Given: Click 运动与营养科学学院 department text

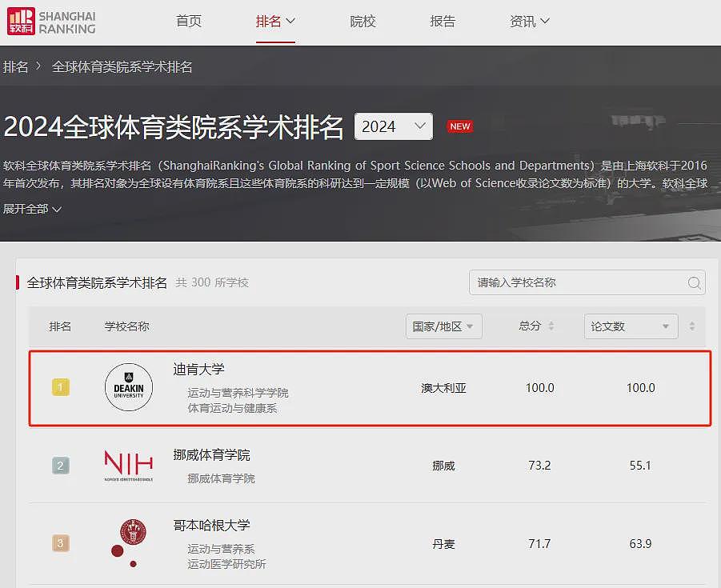Looking at the screenshot, I should pyautogui.click(x=238, y=393).
